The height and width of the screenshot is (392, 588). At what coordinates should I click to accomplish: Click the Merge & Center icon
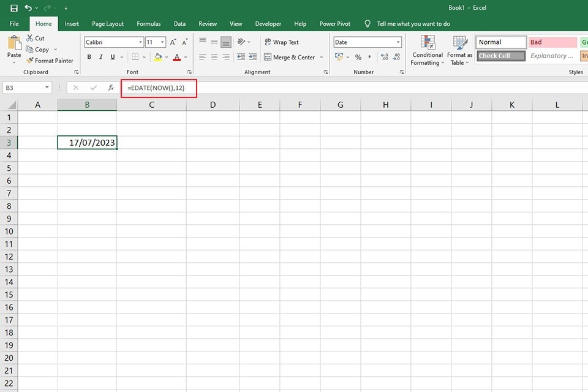(268, 57)
